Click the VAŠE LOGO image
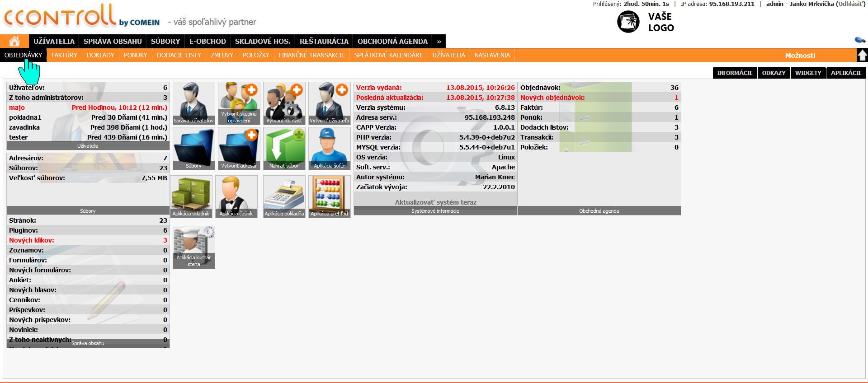 click(646, 22)
